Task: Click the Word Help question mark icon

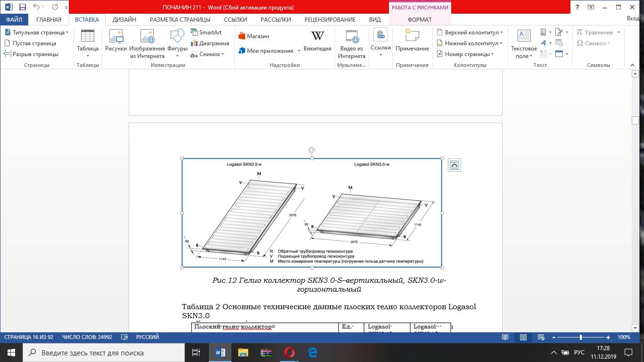Action: point(577,7)
